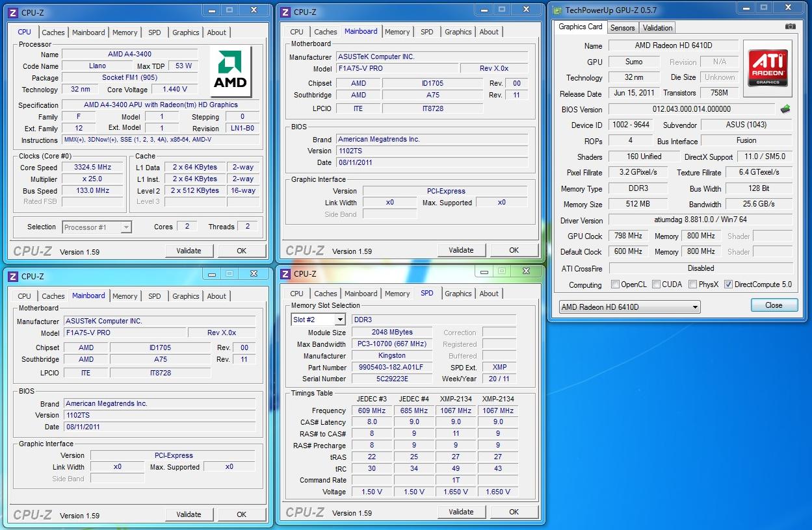Select the Caches tab in the CPU window

click(x=53, y=32)
